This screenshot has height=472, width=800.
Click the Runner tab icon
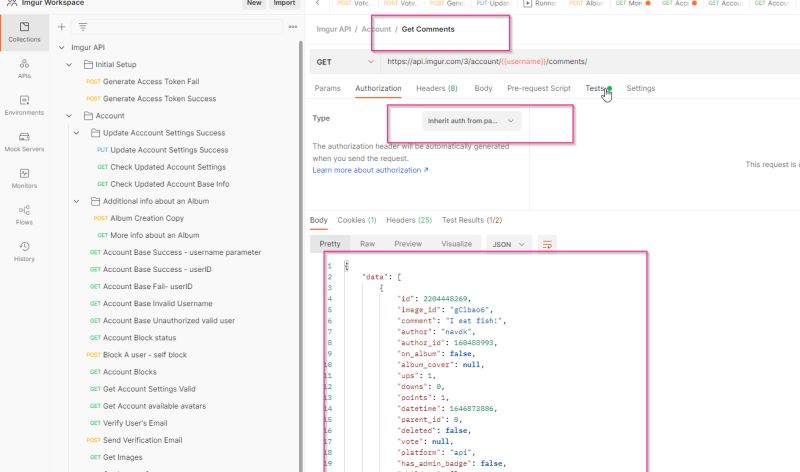point(528,3)
